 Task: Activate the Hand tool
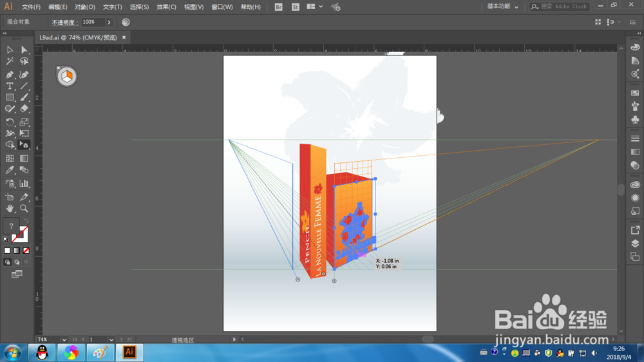tap(10, 209)
